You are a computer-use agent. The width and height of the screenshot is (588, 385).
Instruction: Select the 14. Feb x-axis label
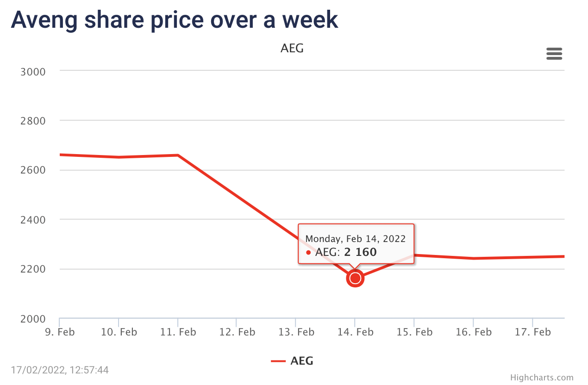[355, 332]
